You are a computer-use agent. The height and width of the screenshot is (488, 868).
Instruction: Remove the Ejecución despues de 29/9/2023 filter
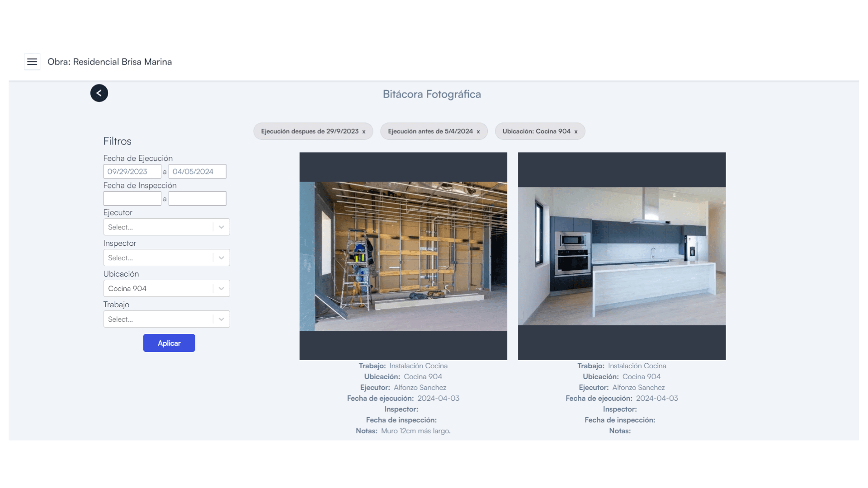click(363, 131)
